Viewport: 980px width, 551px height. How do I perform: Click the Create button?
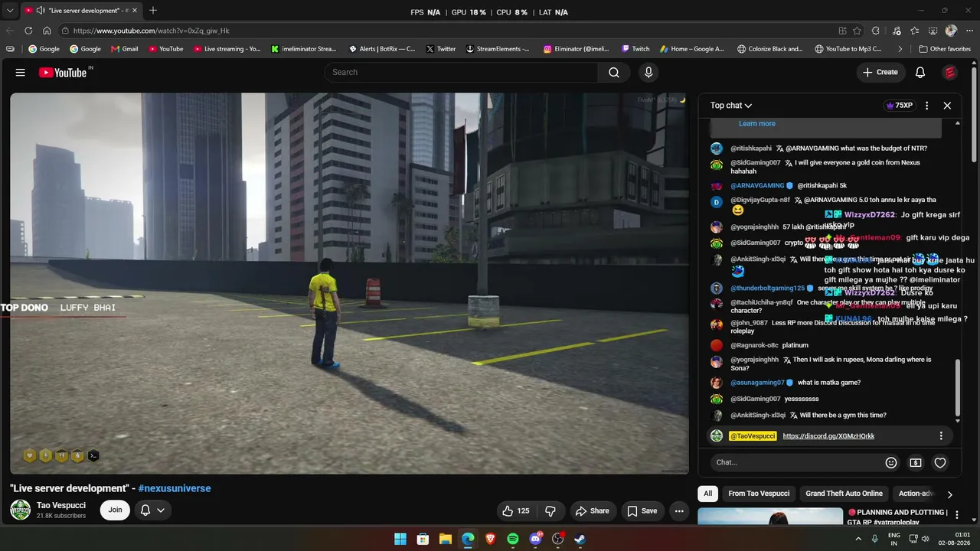pyautogui.click(x=880, y=73)
